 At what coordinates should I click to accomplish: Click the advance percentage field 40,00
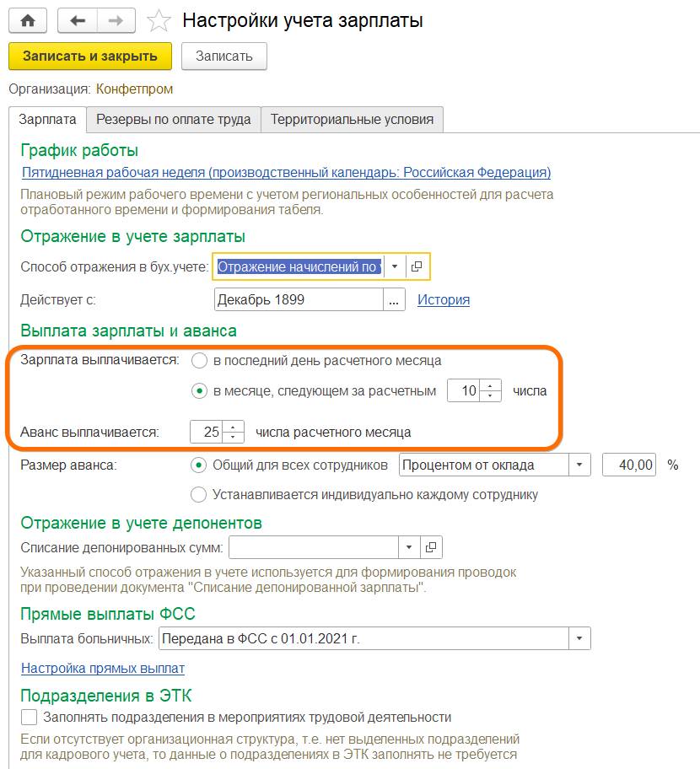[x=629, y=465]
